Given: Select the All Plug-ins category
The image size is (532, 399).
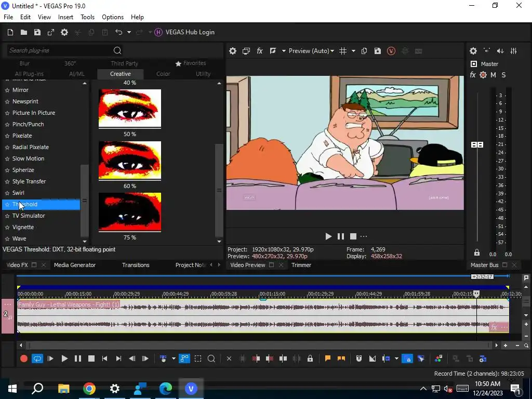Looking at the screenshot, I should coord(29,74).
